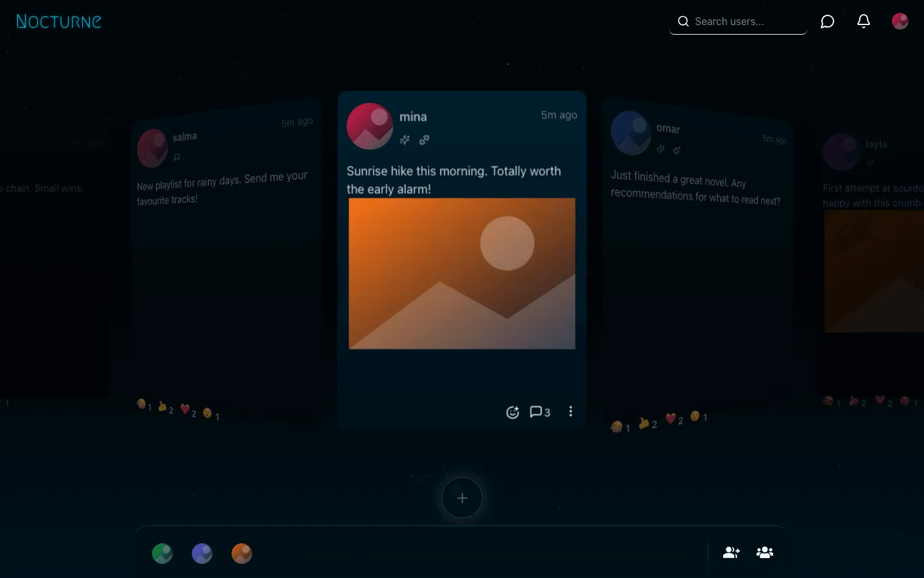Viewport: 924px width, 578px height.
Task: Open mina's profile avatar
Action: 370,126
